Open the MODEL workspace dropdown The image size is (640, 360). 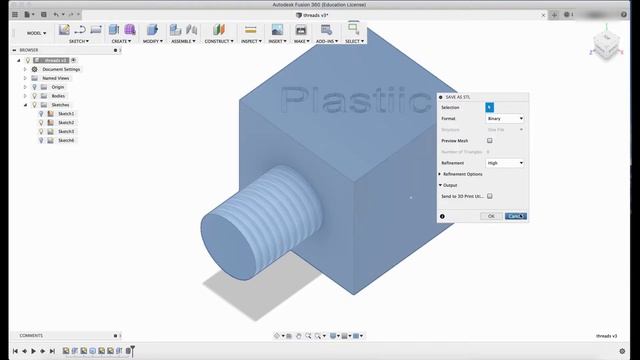36,33
